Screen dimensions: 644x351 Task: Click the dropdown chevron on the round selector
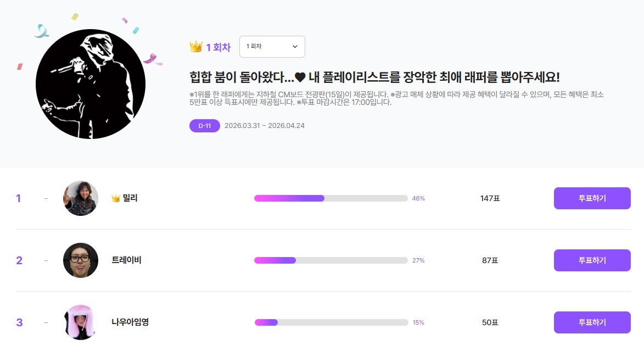(294, 47)
